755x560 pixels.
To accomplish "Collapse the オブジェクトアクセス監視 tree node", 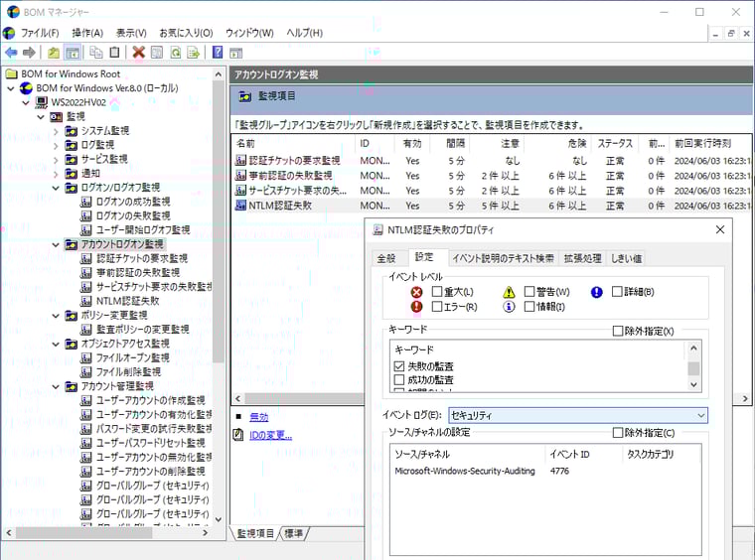I will pyautogui.click(x=56, y=344).
